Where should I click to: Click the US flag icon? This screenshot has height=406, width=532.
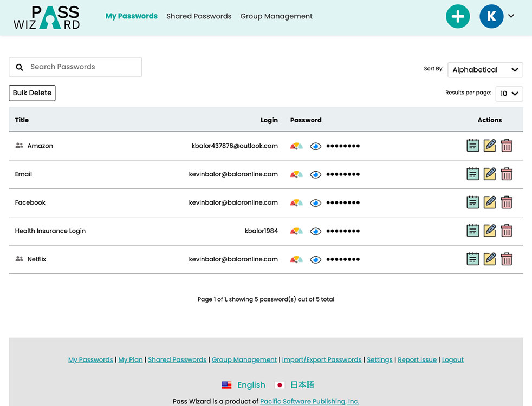tap(226, 385)
